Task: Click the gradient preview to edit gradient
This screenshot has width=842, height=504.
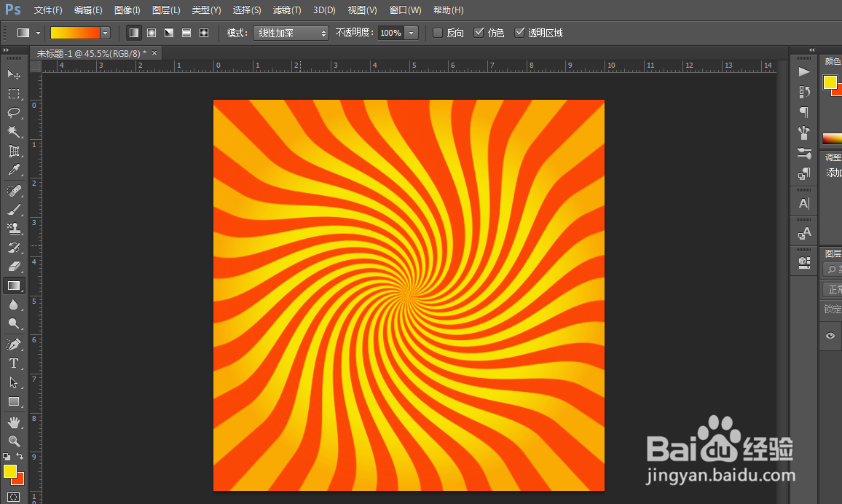Action: 75,33
